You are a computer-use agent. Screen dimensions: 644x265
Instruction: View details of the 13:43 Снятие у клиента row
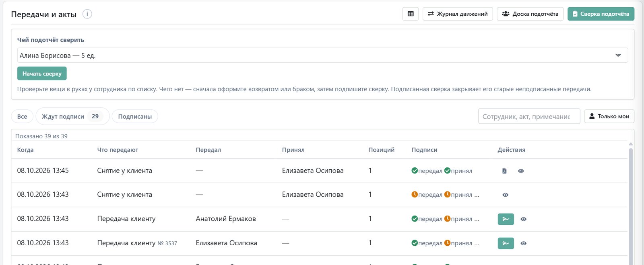[506, 195]
